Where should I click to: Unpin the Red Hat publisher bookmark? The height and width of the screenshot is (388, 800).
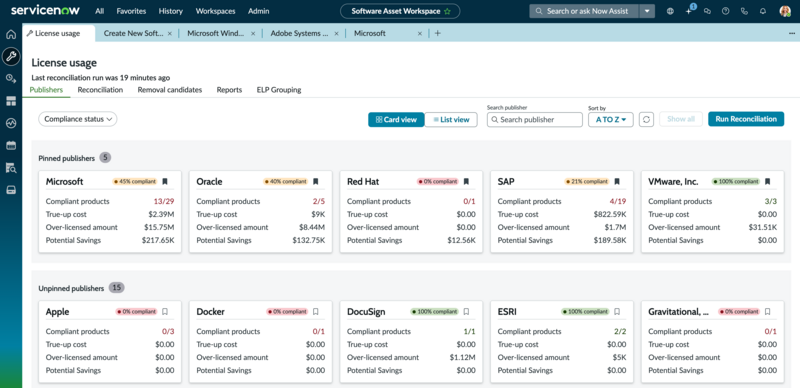(466, 181)
